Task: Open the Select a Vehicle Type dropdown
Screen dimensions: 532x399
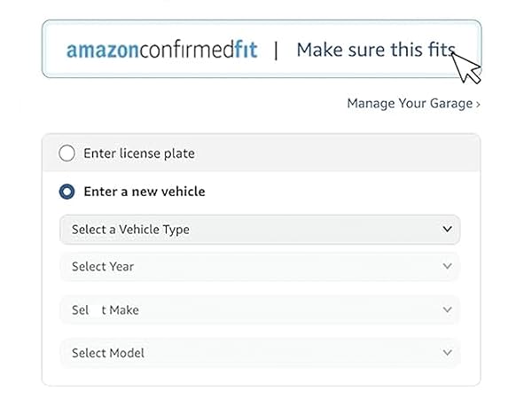Action: pyautogui.click(x=259, y=230)
